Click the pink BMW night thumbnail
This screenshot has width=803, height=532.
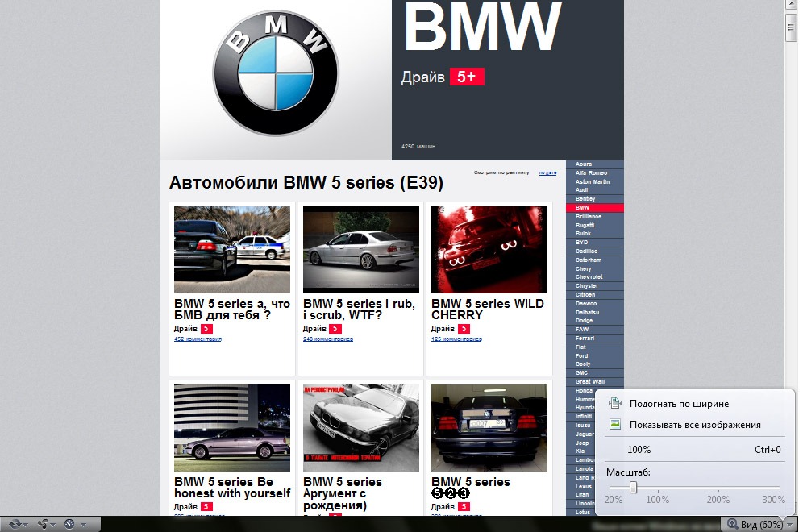coord(232,428)
